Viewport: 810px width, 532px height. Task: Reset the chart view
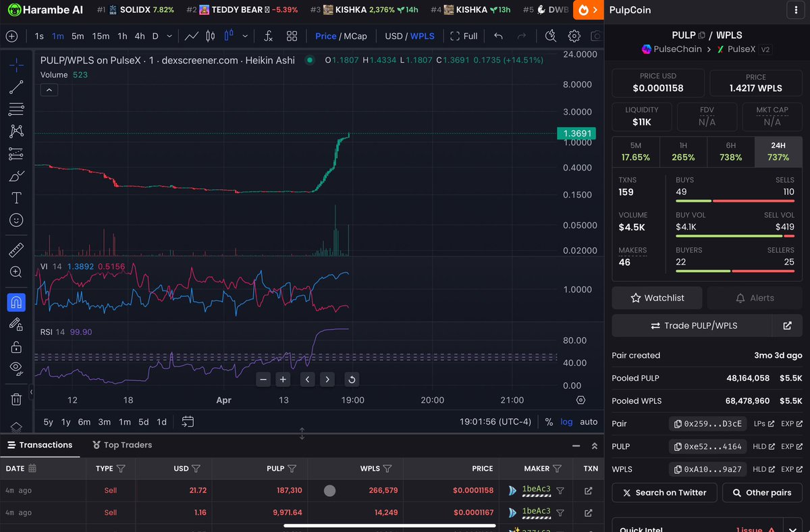pos(352,379)
